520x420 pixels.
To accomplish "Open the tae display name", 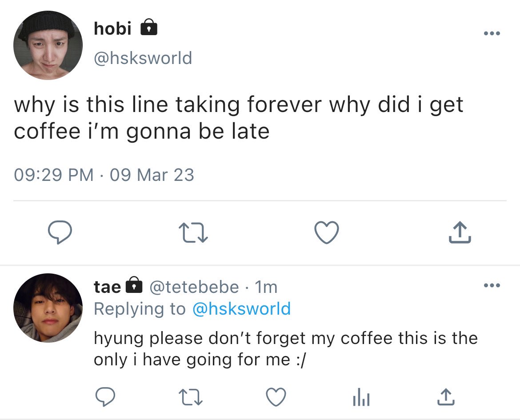I will tap(107, 287).
